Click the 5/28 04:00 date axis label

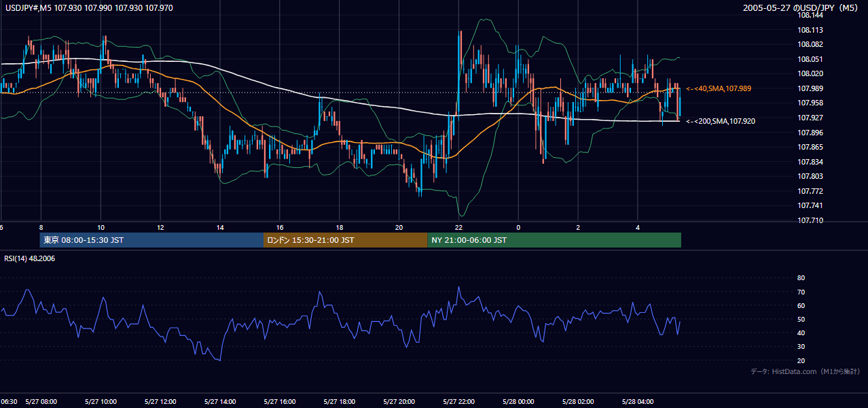[638, 402]
